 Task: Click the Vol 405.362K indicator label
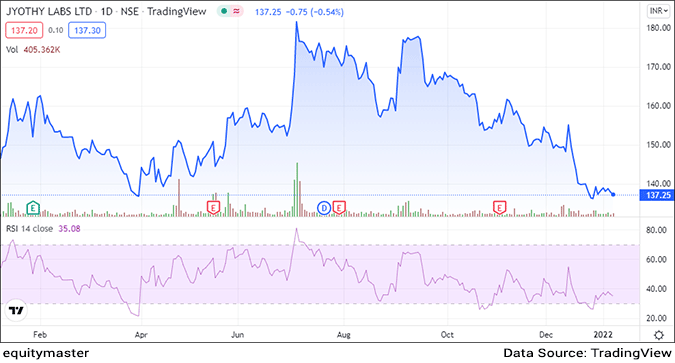coord(33,50)
